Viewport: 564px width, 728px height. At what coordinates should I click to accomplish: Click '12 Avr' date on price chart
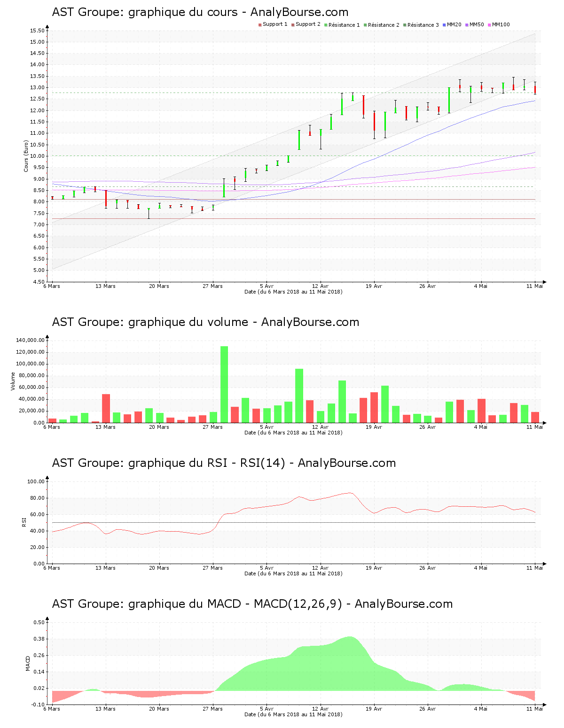tap(321, 286)
